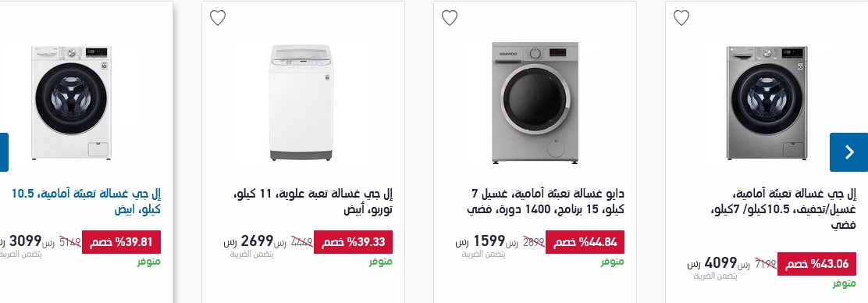Viewport: 868px width, 303px height.
Task: Select the 1599 SAR Daewoo price
Action: coord(481,241)
